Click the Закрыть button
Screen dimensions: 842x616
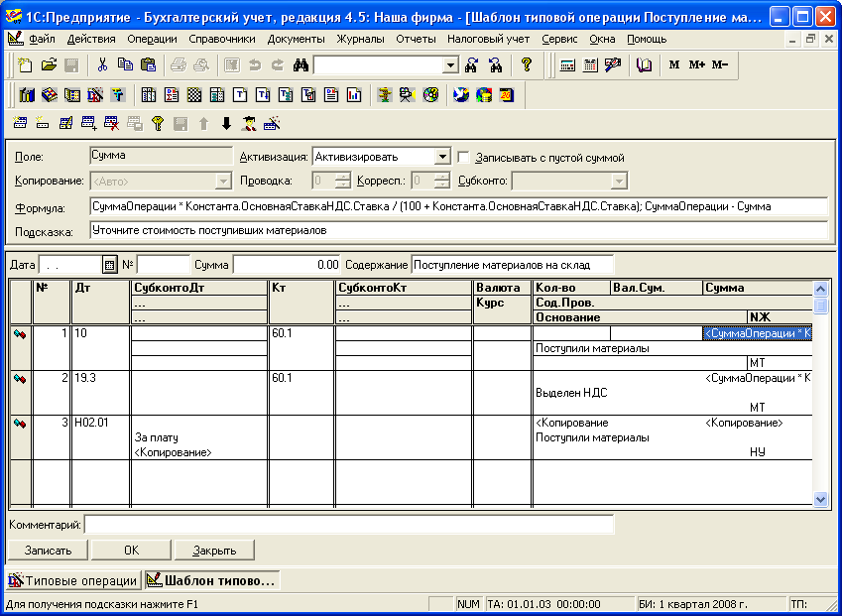(x=214, y=550)
